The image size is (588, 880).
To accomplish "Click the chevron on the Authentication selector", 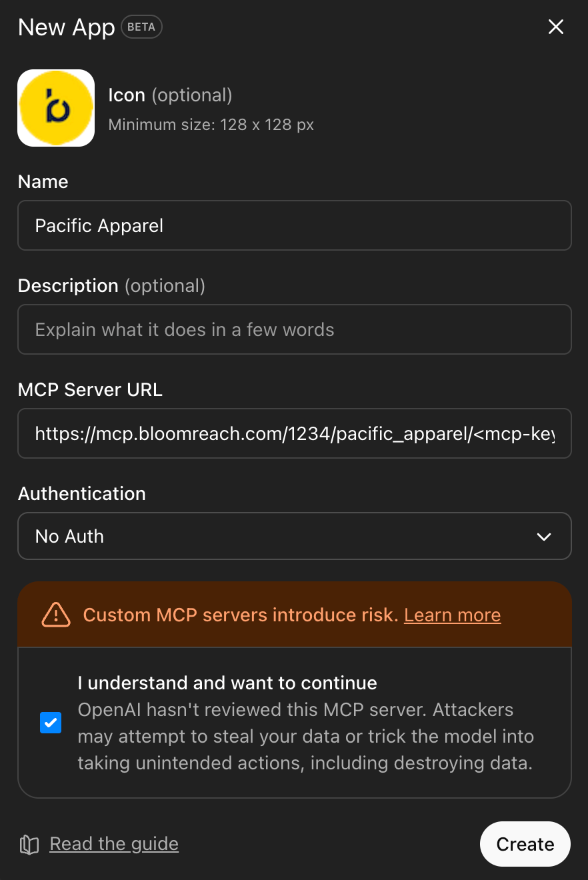I will click(x=543, y=536).
